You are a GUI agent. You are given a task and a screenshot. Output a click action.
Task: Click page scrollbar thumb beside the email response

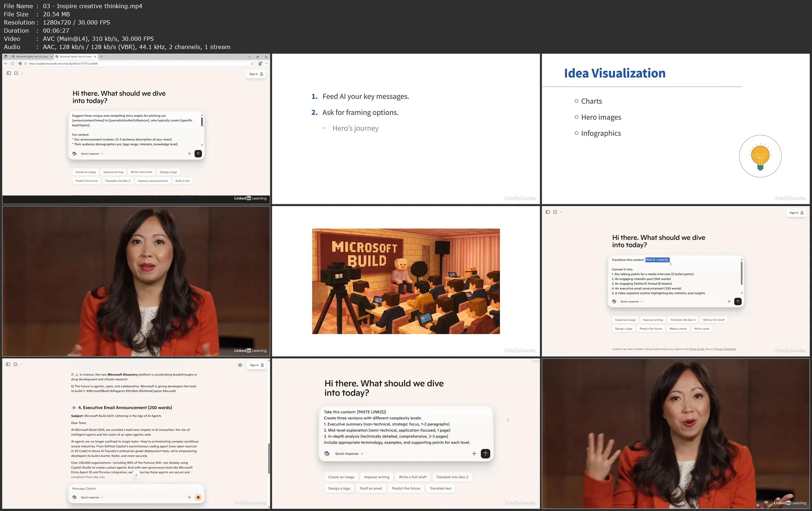click(269, 458)
